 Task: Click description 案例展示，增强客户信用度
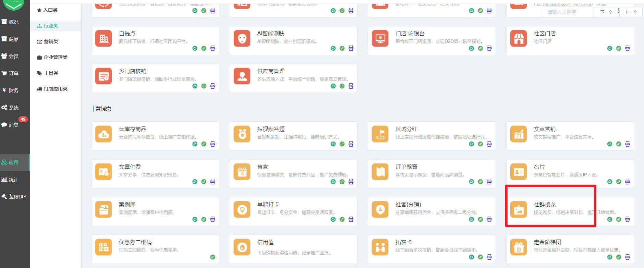coord(147,212)
